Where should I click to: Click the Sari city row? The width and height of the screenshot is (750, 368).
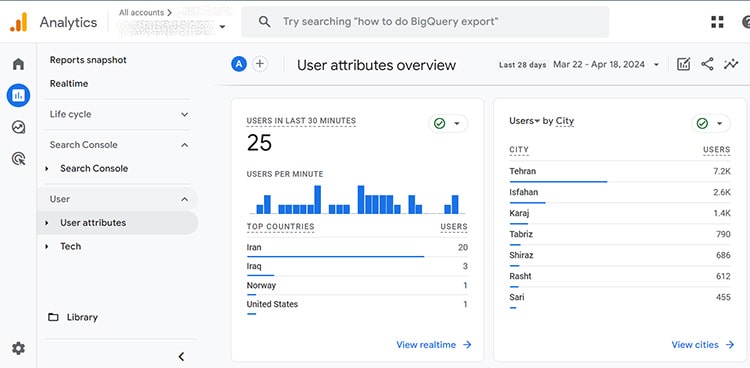coord(620,299)
